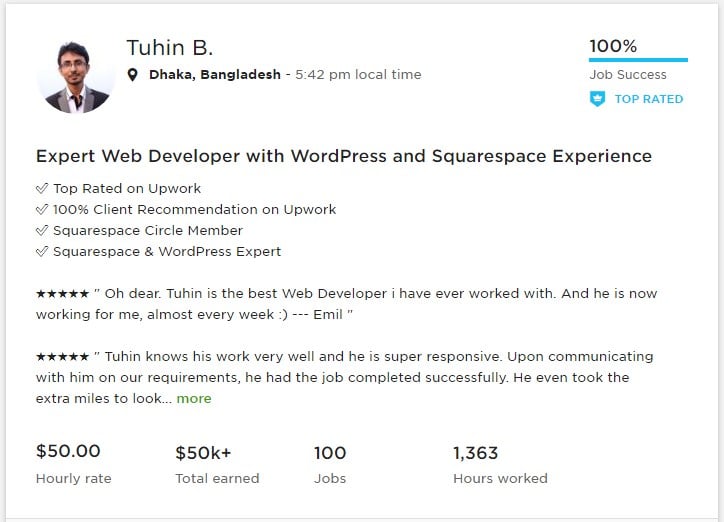Click the checkmark beside Squarespace Circle Member
This screenshot has width=724, height=522.
[42, 230]
